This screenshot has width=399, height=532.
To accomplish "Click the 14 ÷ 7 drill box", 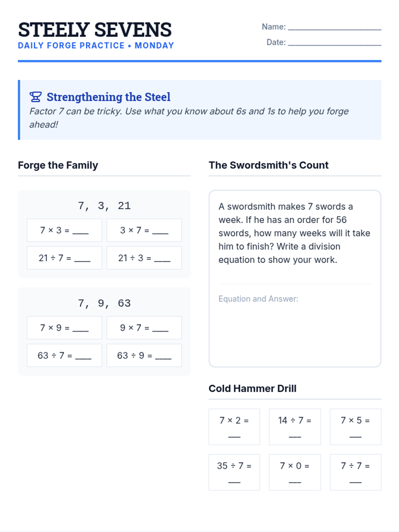I will tap(295, 427).
